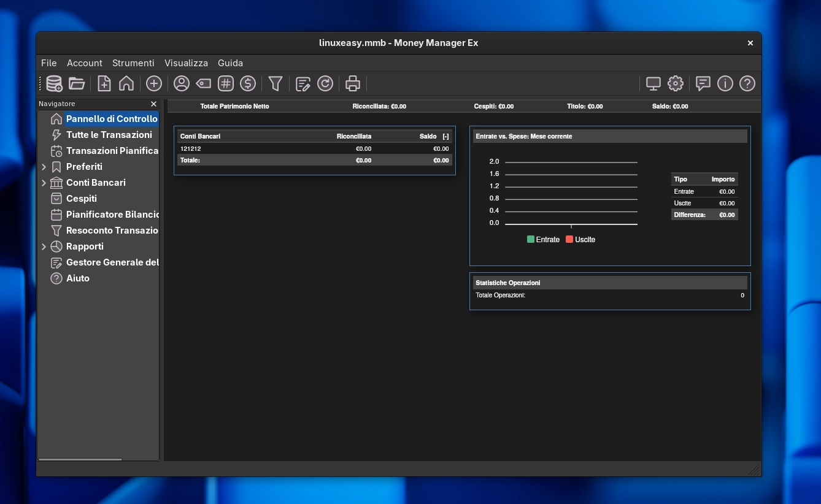Screen dimensions: 821x504
Task: Toggle the Entrate legend entry in chart
Action: [x=543, y=240]
